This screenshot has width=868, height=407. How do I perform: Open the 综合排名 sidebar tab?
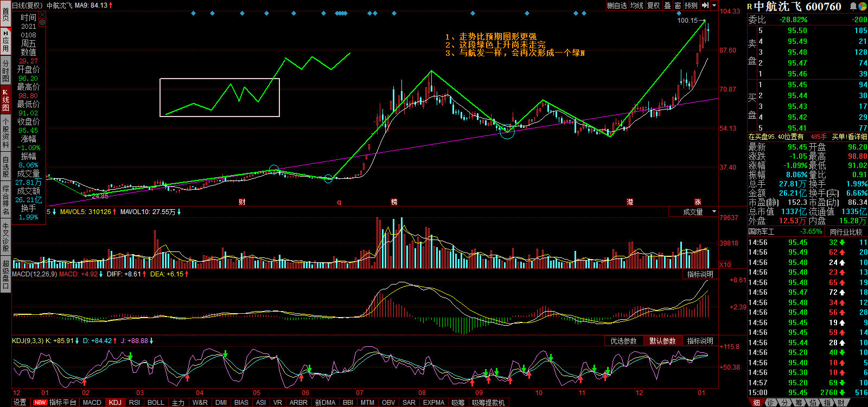point(5,201)
